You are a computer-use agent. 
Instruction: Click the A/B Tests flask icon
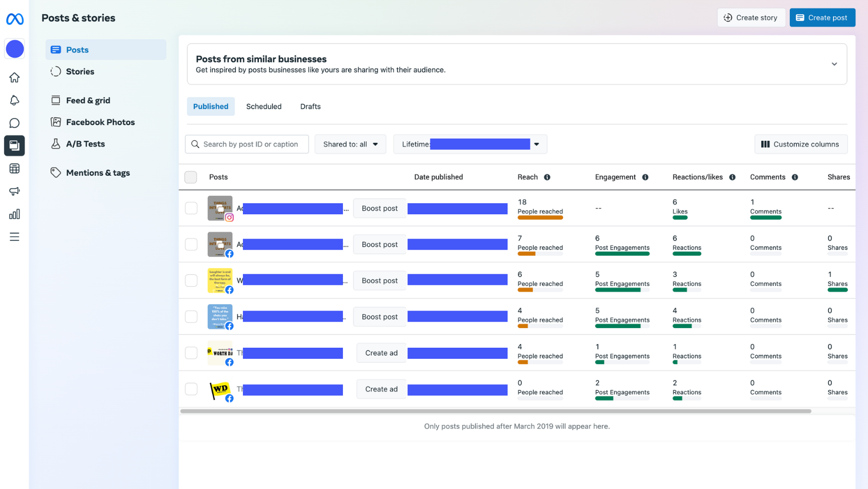pyautogui.click(x=56, y=143)
